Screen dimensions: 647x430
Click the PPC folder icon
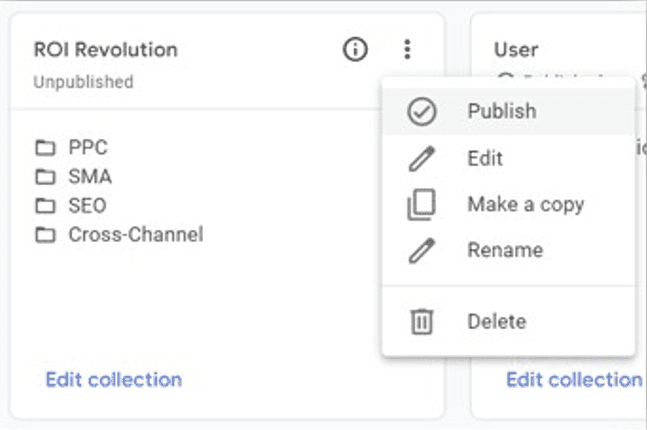point(45,148)
